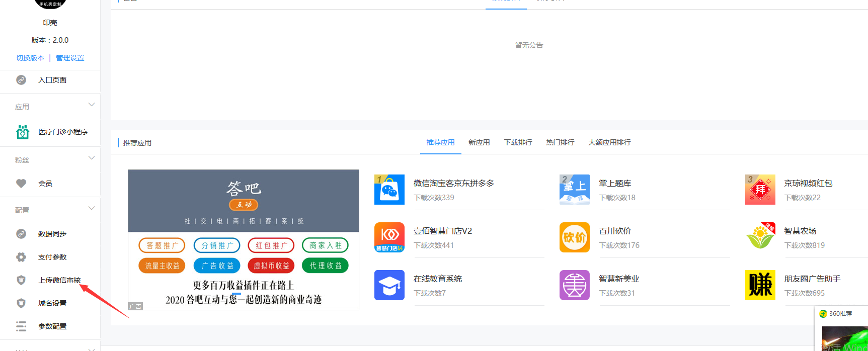The image size is (868, 351).
Task: Open the 朋友圈广告助手 app title
Action: coord(812,279)
